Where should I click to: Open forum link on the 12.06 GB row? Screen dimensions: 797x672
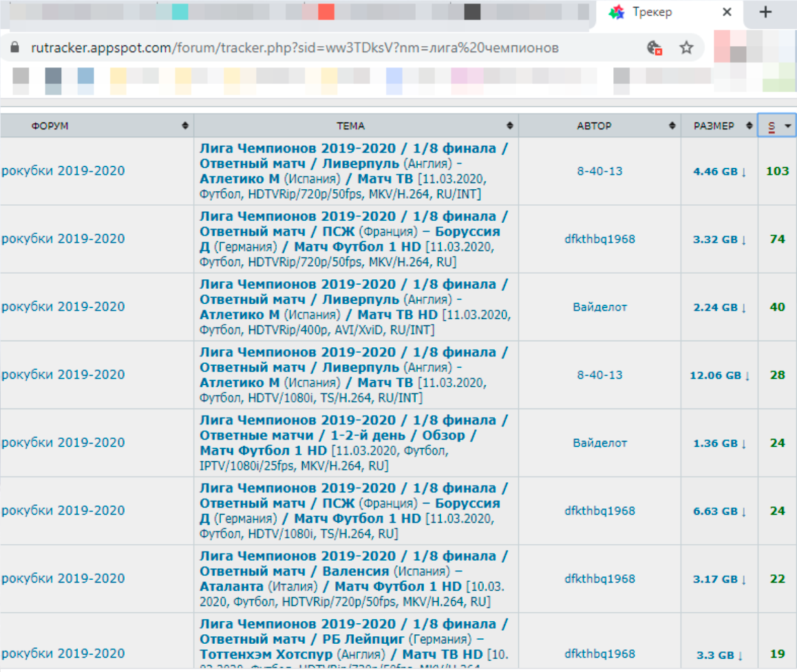(x=63, y=374)
